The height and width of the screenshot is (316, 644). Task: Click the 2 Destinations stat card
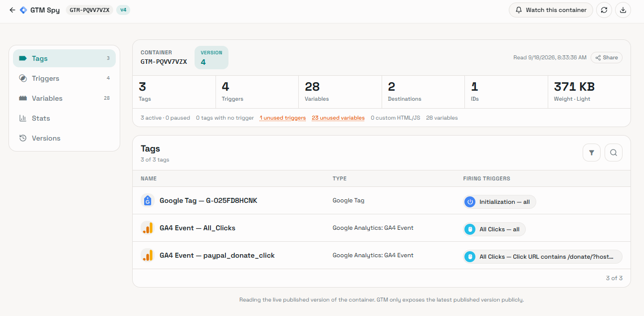click(x=423, y=92)
